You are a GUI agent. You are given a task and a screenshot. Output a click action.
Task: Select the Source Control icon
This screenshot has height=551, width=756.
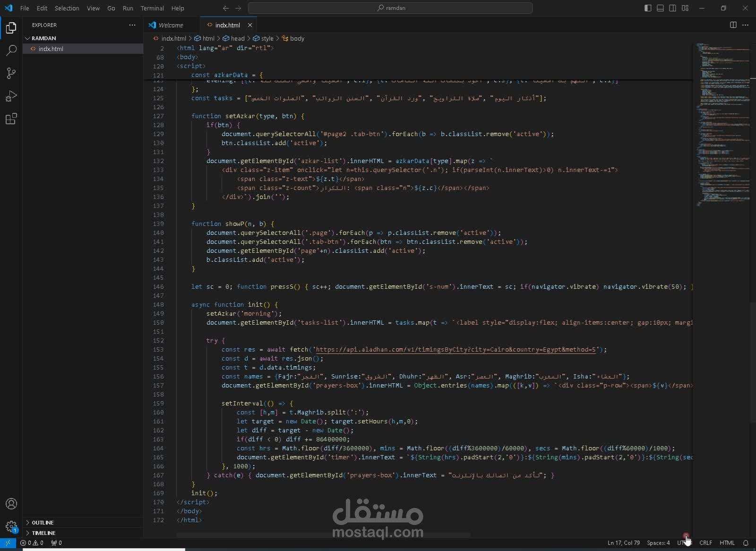(11, 73)
